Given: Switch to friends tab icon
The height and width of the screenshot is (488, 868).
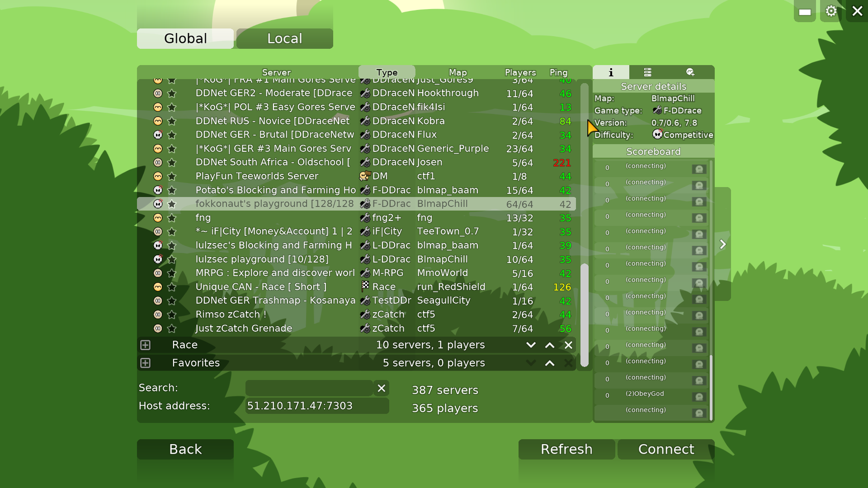Looking at the screenshot, I should coord(690,72).
